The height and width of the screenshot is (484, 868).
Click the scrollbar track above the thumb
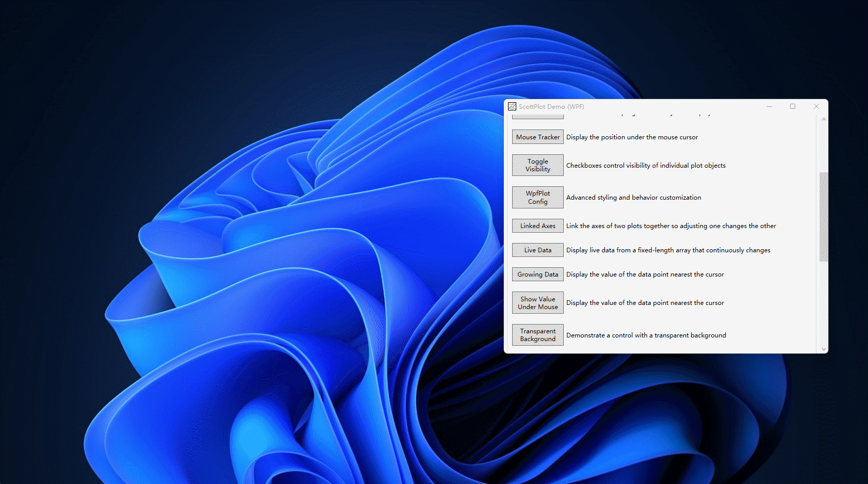pyautogui.click(x=824, y=147)
